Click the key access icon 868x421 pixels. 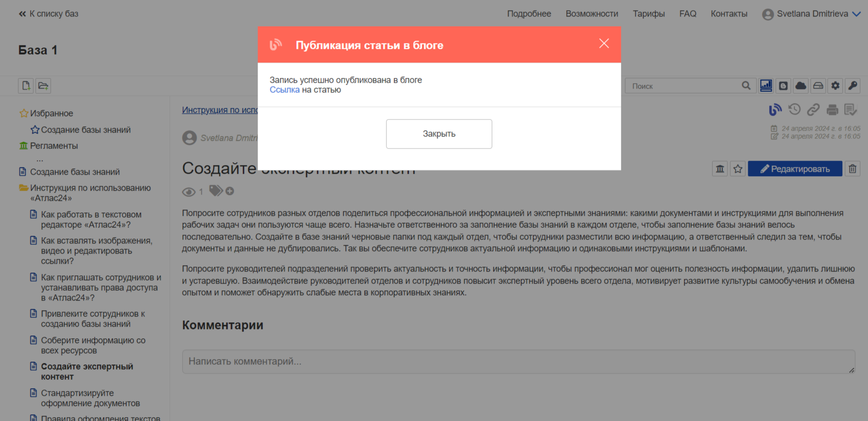(x=853, y=86)
